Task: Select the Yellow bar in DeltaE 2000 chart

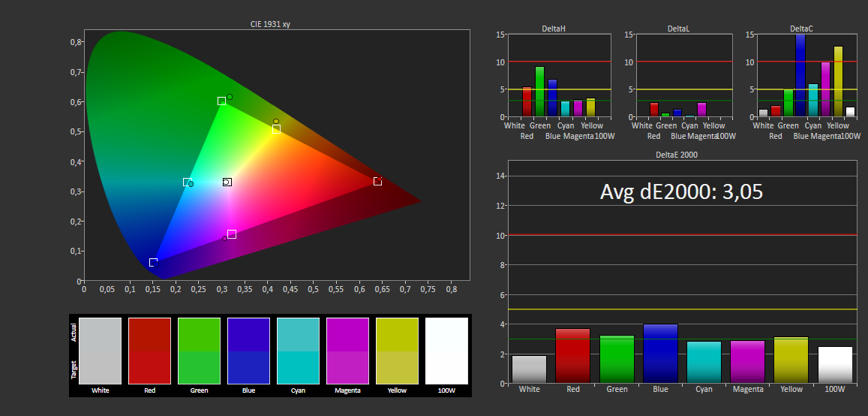Action: (x=791, y=360)
